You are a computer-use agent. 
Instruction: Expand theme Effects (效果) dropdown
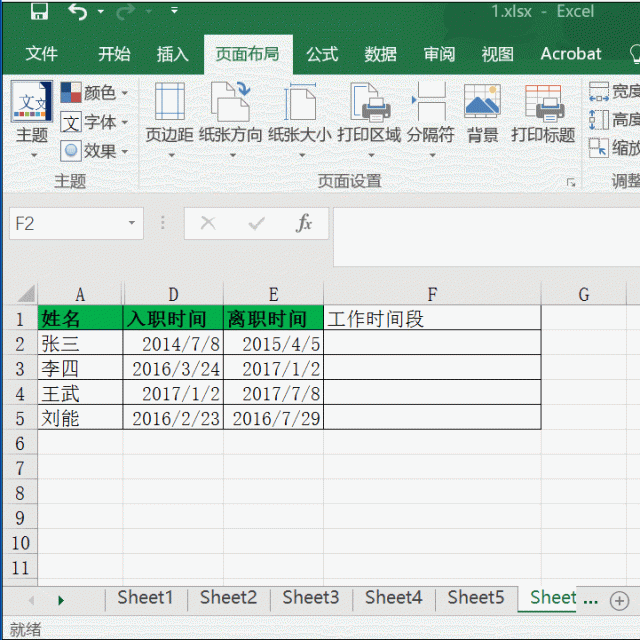coord(95,151)
